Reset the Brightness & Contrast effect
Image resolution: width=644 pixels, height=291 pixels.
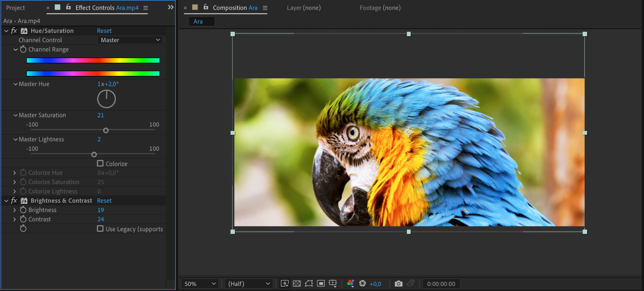click(104, 201)
